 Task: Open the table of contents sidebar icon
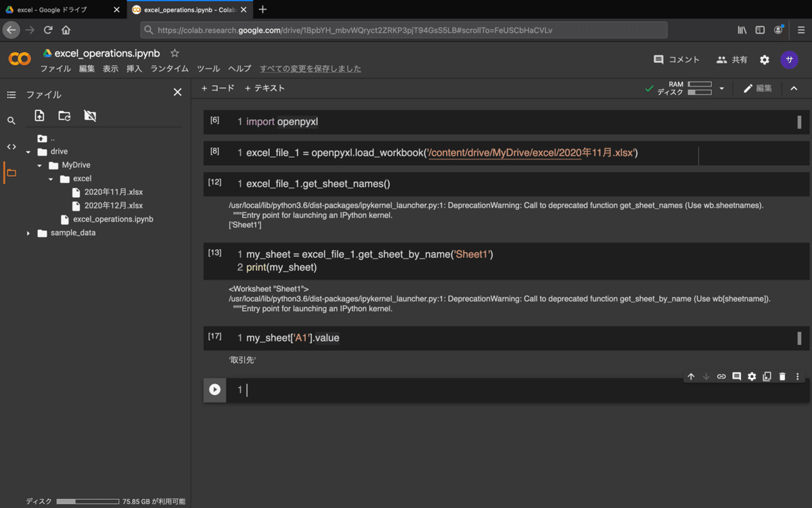tap(11, 95)
